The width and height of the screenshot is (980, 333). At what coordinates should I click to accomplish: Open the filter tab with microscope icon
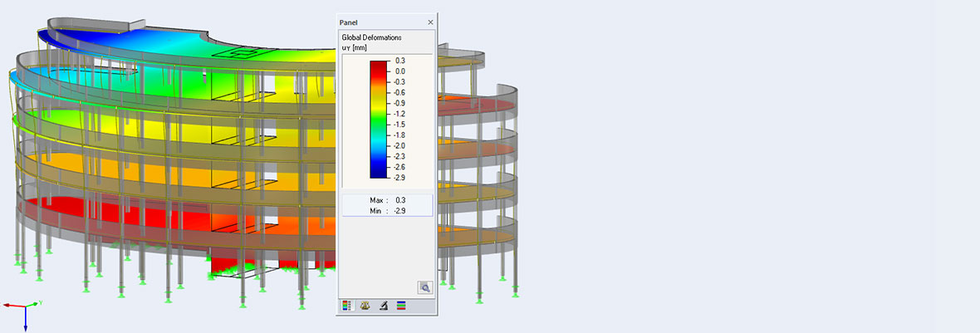tap(383, 306)
